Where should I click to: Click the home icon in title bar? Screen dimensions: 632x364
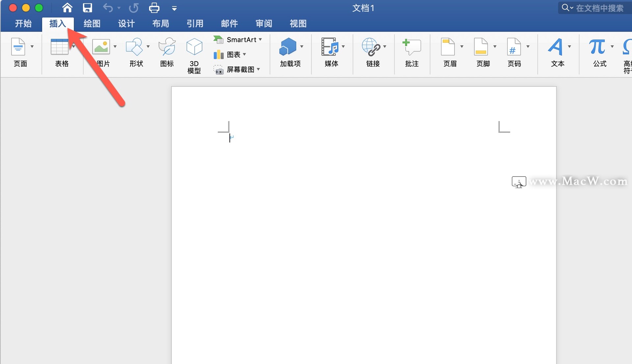pyautogui.click(x=67, y=8)
